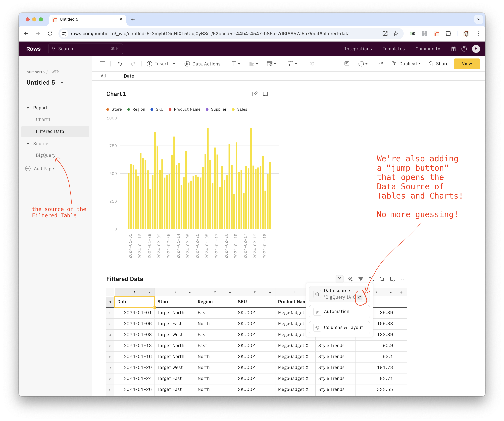This screenshot has height=421, width=504.
Task: Bookmark page with star icon
Action: 396,34
